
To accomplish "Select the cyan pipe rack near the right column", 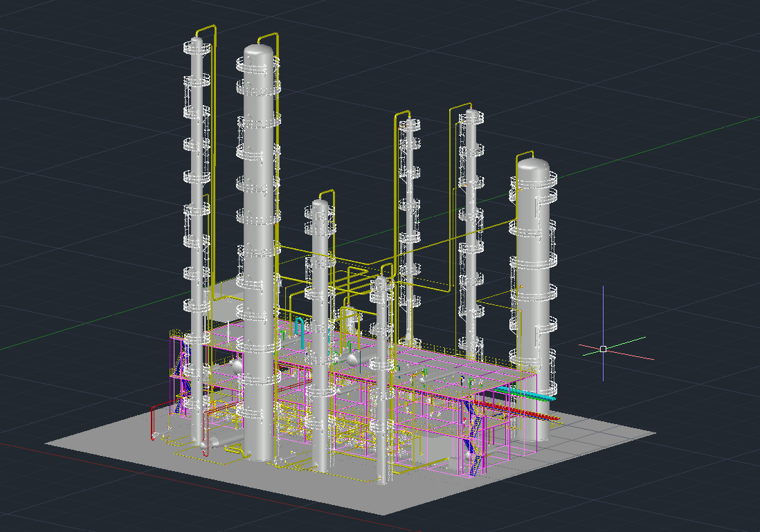I will (x=525, y=394).
